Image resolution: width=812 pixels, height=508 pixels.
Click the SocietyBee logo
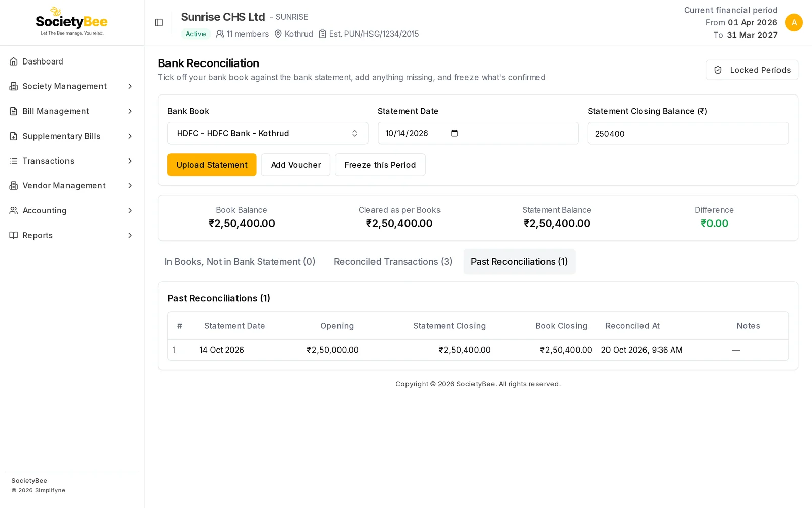pos(72,21)
